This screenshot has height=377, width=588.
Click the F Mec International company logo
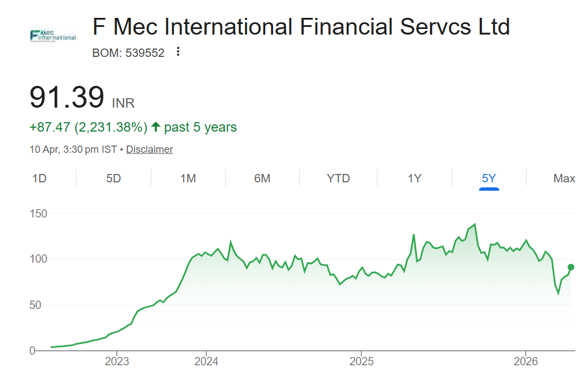click(x=52, y=36)
